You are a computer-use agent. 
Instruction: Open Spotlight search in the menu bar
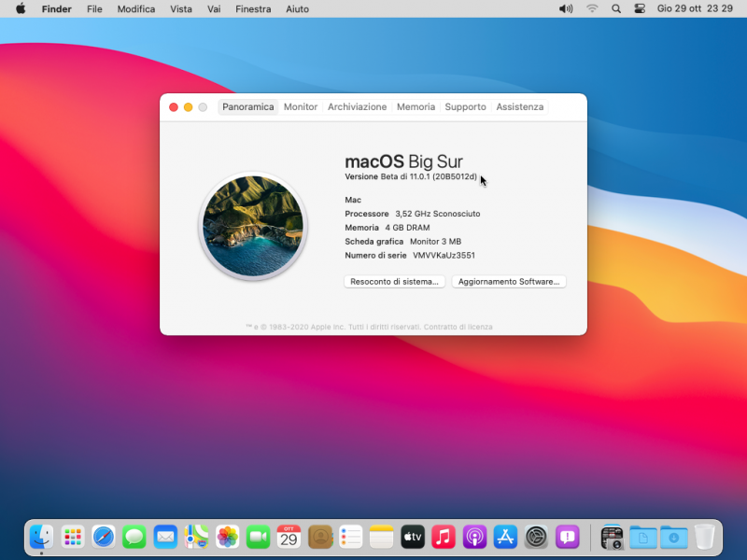coord(616,8)
